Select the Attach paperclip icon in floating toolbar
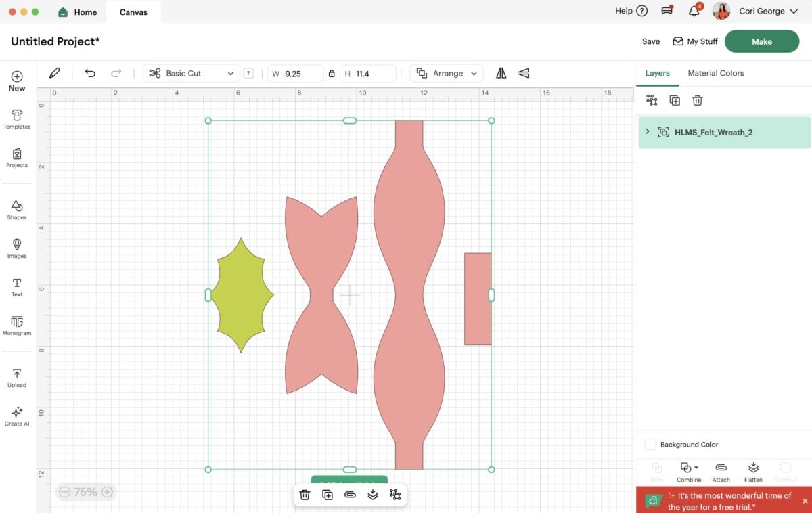This screenshot has height=513, width=812. pos(350,495)
